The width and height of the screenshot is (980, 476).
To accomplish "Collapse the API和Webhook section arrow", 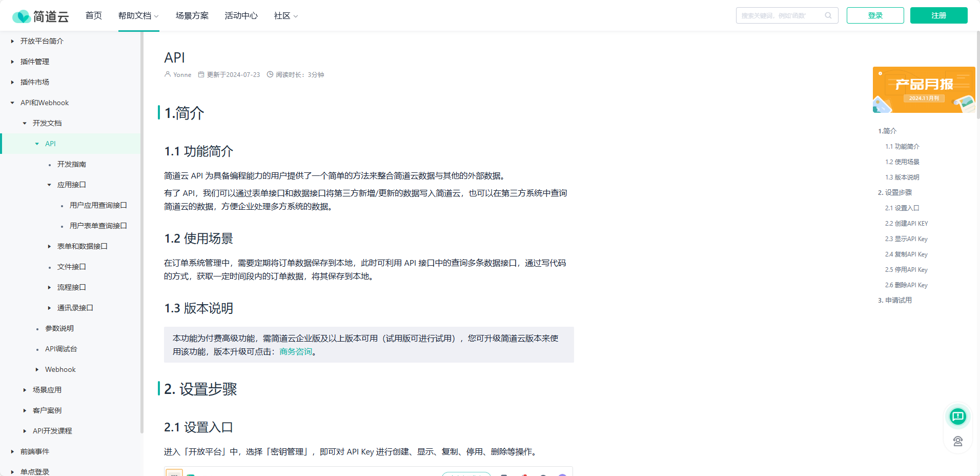I will tap(13, 103).
